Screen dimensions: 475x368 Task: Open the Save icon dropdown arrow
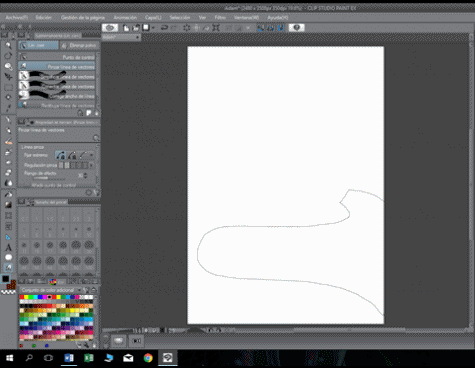(x=153, y=28)
